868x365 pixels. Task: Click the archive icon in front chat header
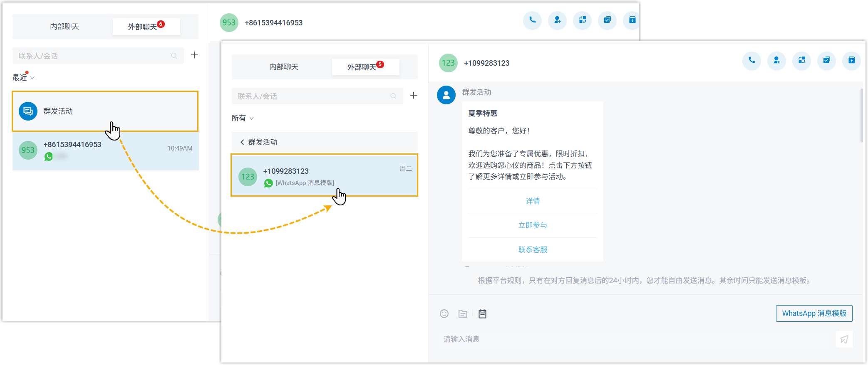coord(851,61)
